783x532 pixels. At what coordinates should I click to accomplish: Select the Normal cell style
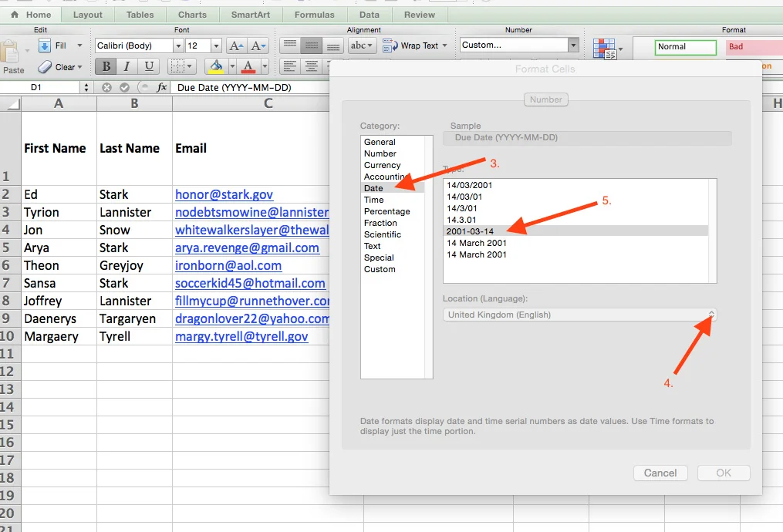[685, 47]
